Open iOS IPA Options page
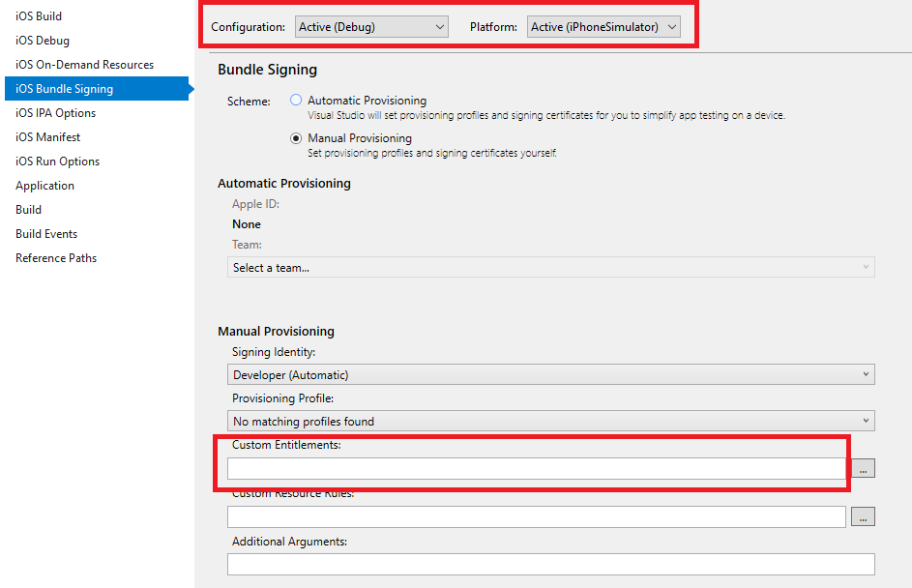 coord(55,113)
